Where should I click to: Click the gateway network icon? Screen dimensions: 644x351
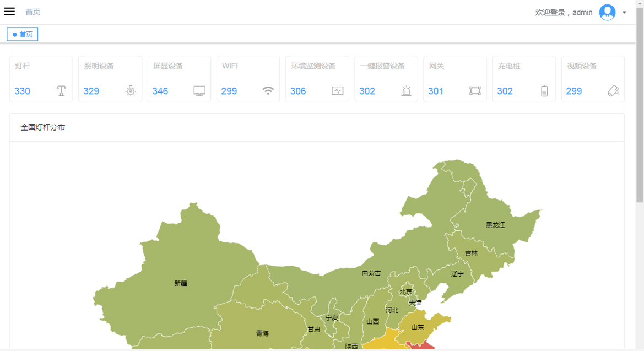[x=475, y=91]
